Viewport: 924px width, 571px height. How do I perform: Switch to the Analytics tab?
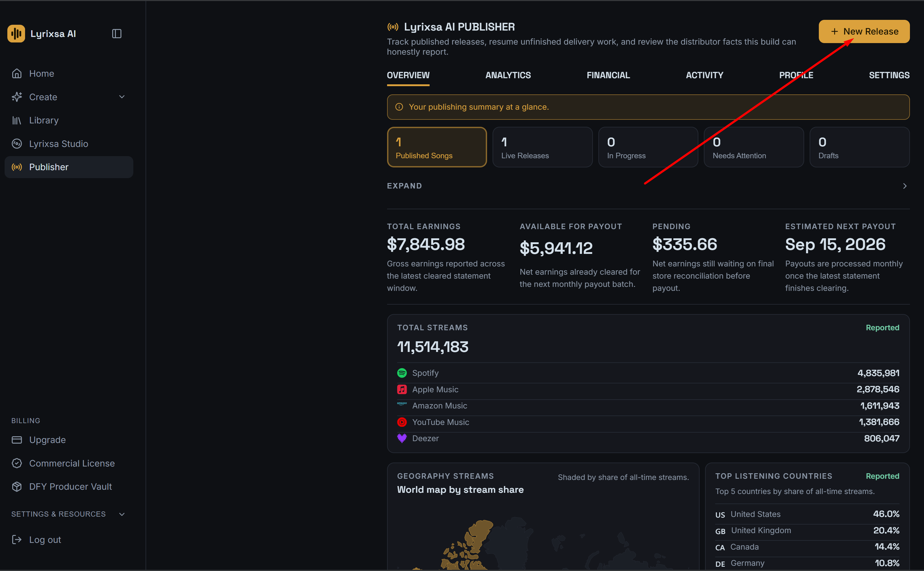click(x=508, y=75)
